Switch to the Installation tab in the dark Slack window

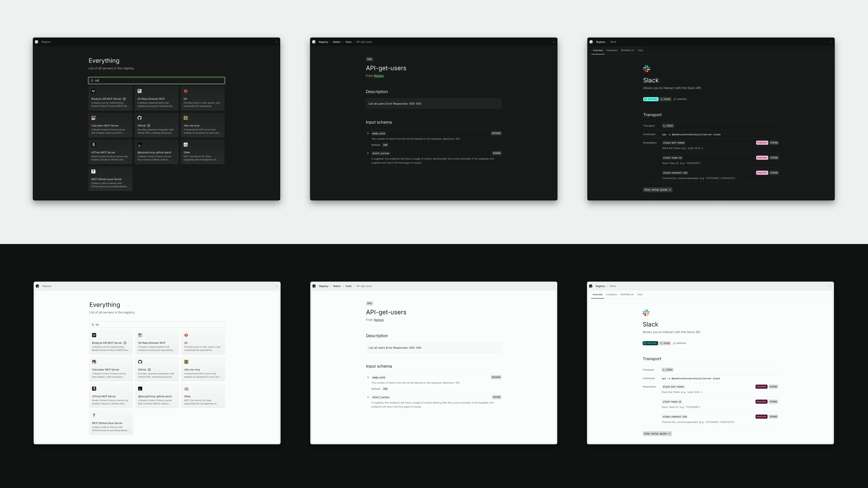[x=612, y=51]
